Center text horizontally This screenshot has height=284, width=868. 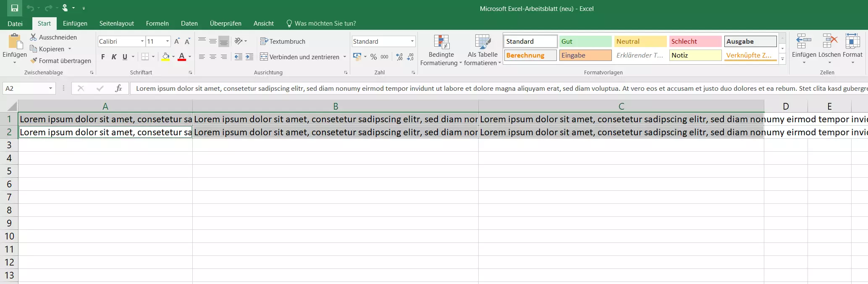(x=213, y=57)
